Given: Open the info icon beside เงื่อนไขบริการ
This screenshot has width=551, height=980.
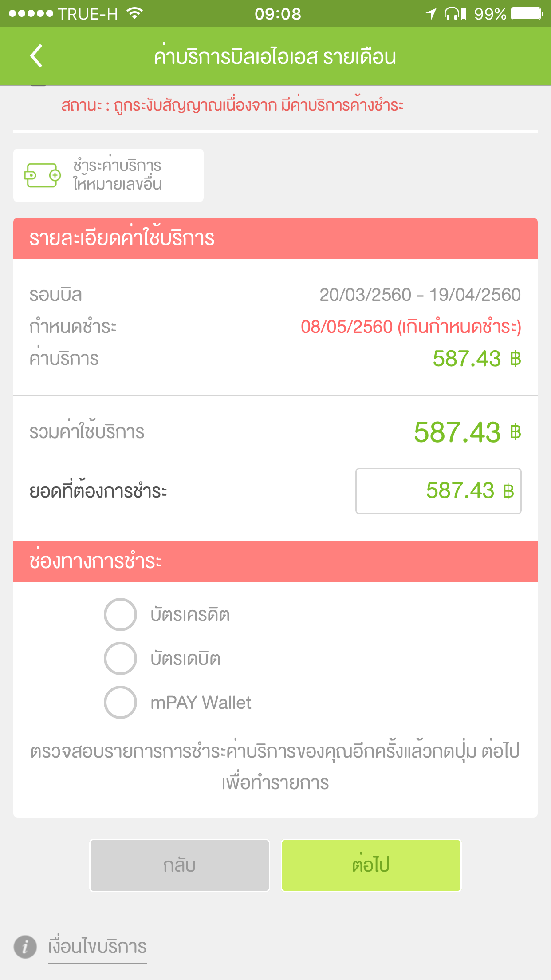Looking at the screenshot, I should (25, 947).
